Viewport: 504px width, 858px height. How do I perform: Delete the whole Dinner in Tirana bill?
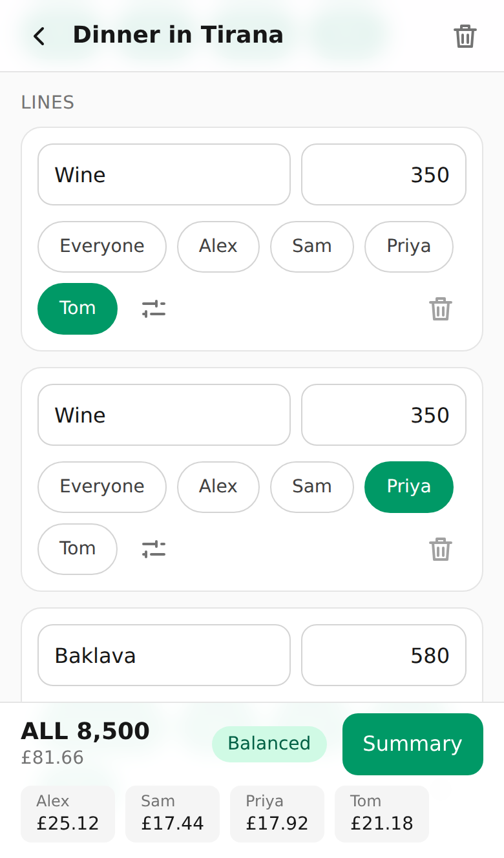[465, 36]
